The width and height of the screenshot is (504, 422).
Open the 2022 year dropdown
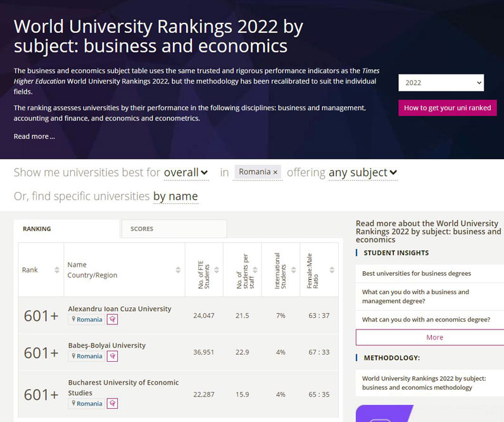tap(441, 82)
